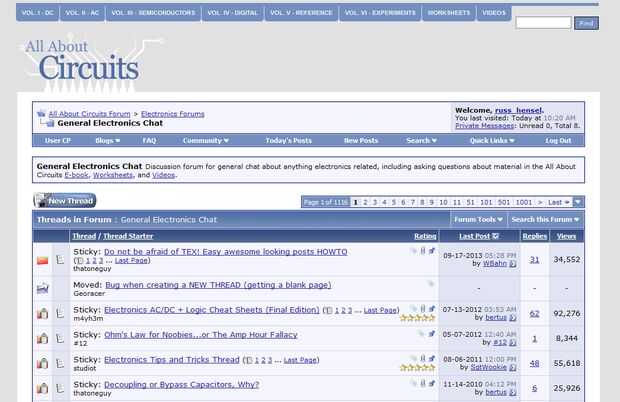
Task: Expand the Blogs dropdown menu
Action: coord(108,140)
